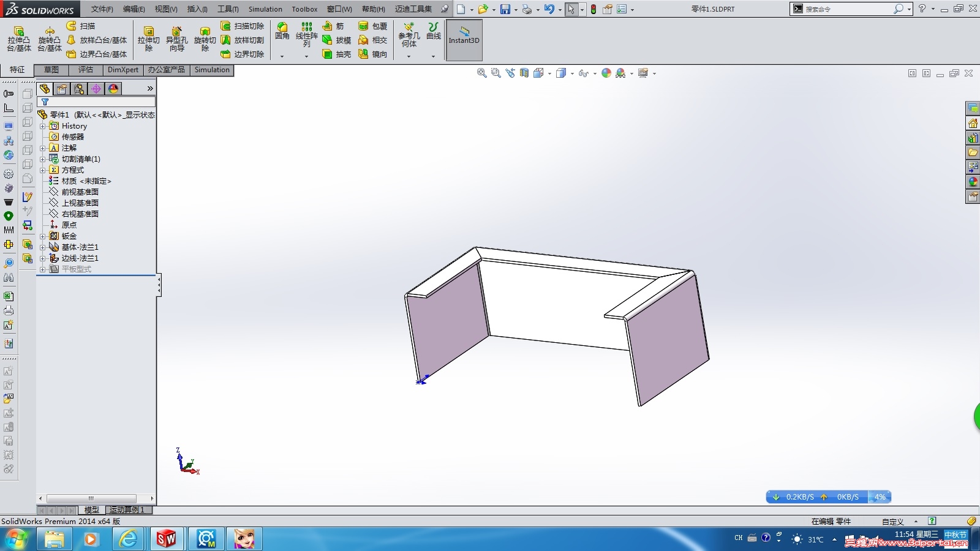Screen dimensions: 980x551
Task: Open Internet Explorer from the taskbar
Action: (129, 539)
